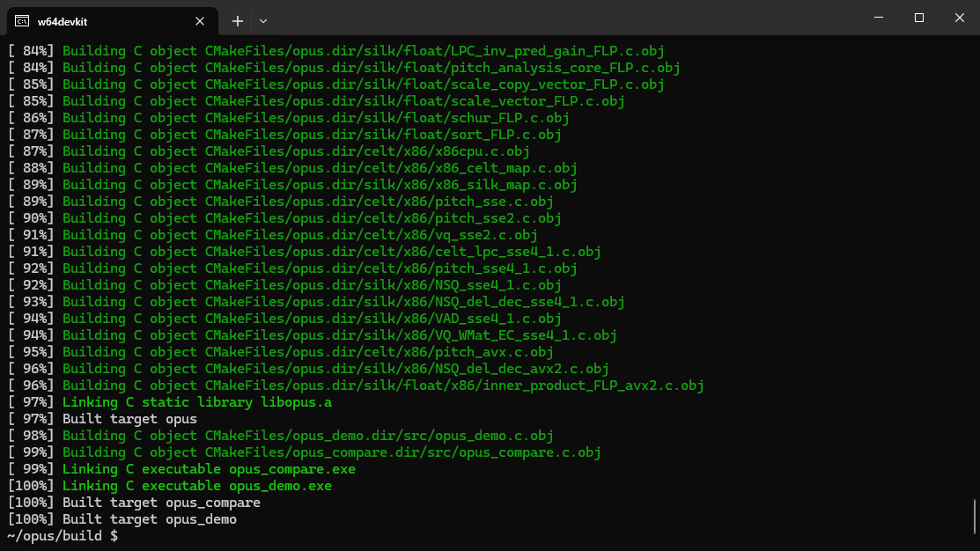Click 'Linking C static library libopus.a' line
This screenshot has width=980, height=551.
pos(170,402)
